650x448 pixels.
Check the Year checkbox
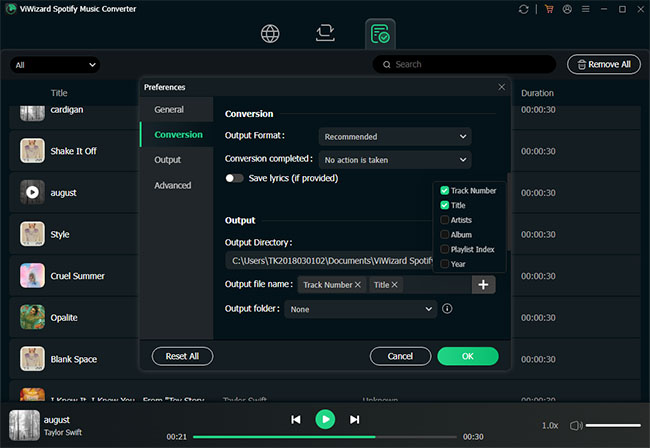[x=444, y=264]
